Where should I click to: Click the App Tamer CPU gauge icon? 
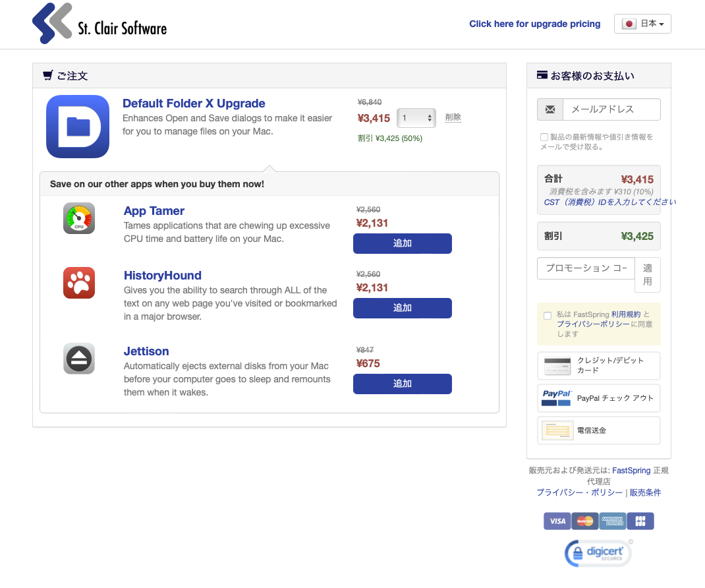click(78, 218)
